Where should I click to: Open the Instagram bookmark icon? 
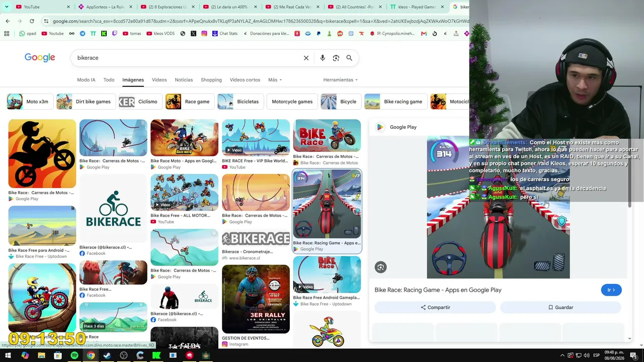(204, 34)
